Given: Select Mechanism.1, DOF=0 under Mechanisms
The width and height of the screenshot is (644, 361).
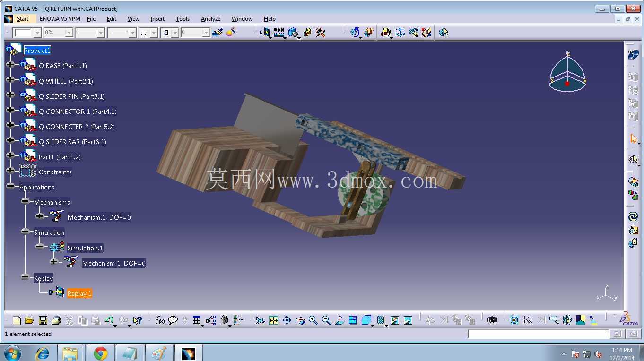Looking at the screenshot, I should pyautogui.click(x=99, y=217).
